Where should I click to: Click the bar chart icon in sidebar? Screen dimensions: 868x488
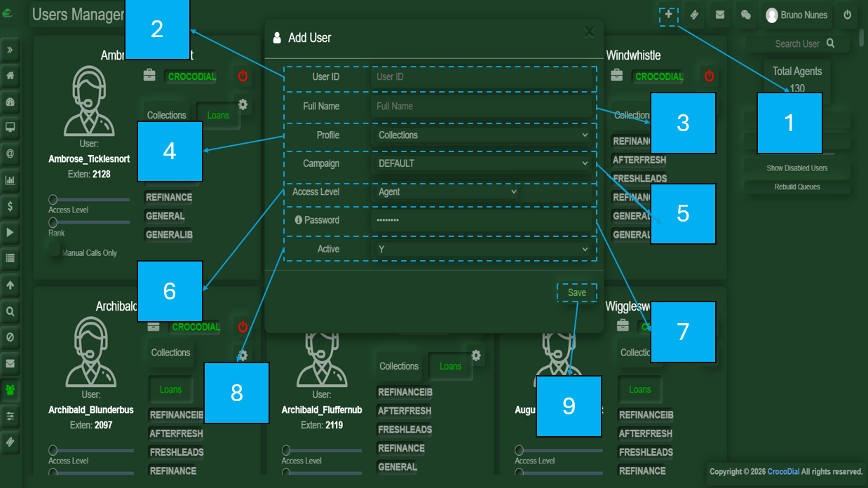coord(11,180)
